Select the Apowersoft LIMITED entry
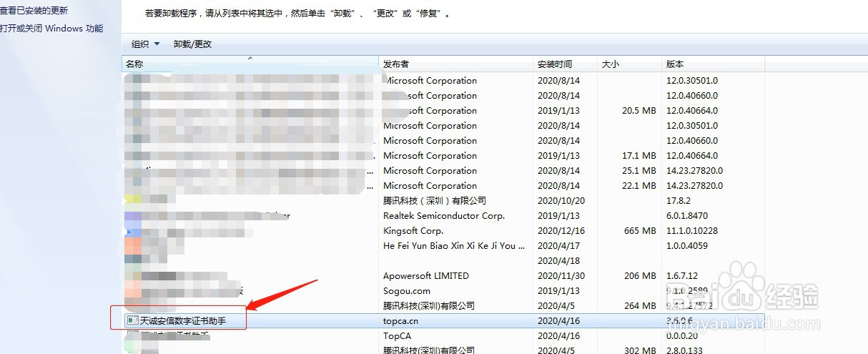 tap(426, 276)
